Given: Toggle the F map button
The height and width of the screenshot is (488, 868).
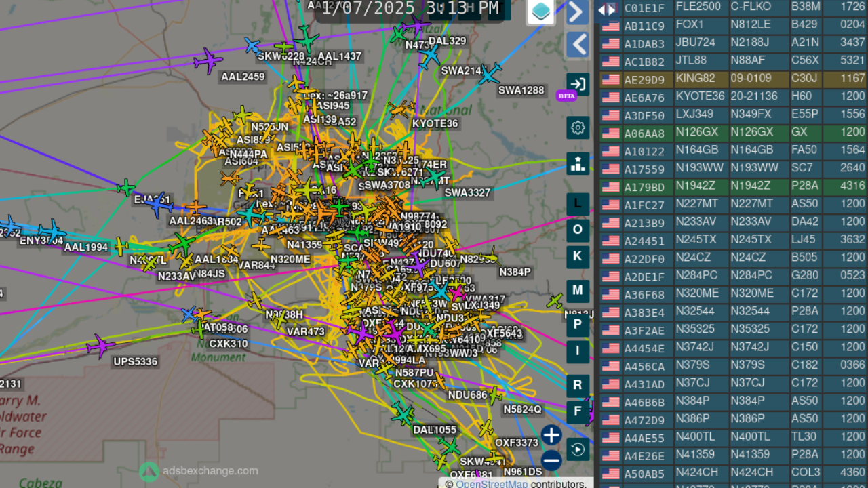Looking at the screenshot, I should 578,411.
